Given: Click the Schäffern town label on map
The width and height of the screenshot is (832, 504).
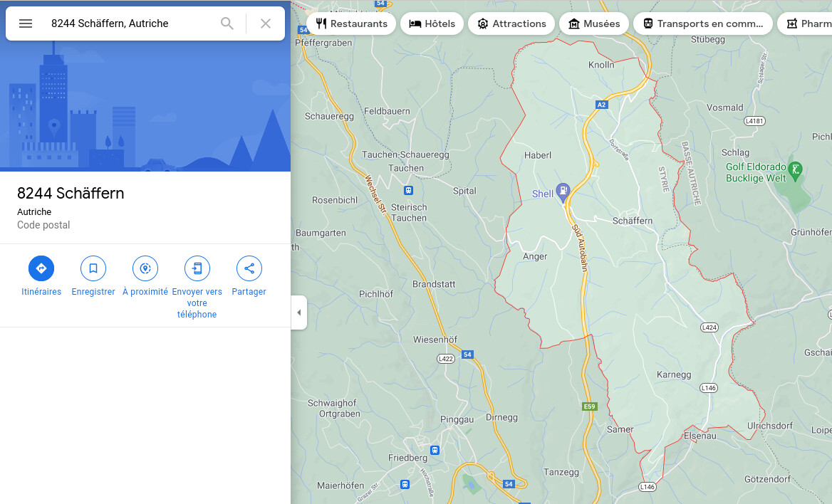Looking at the screenshot, I should 633,221.
